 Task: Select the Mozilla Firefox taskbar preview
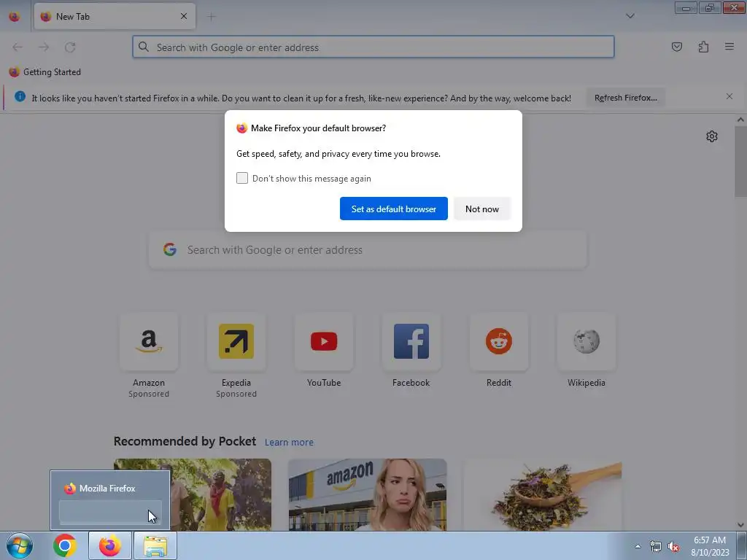110,500
